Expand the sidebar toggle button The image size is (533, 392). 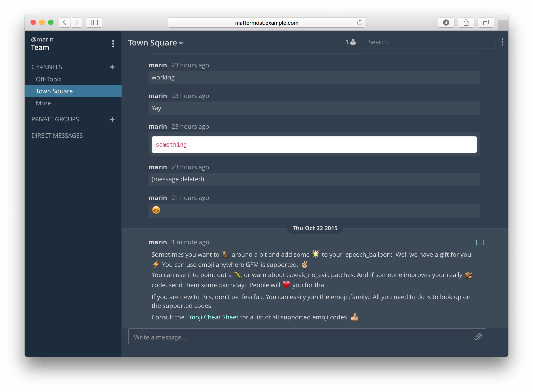coord(96,23)
